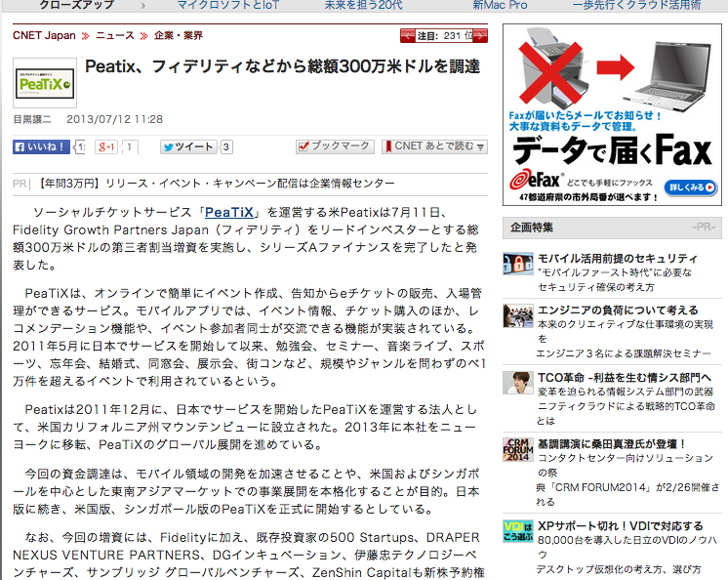Click article headline about Peatix 300万米ドル
The width and height of the screenshot is (728, 580).
[x=282, y=66]
